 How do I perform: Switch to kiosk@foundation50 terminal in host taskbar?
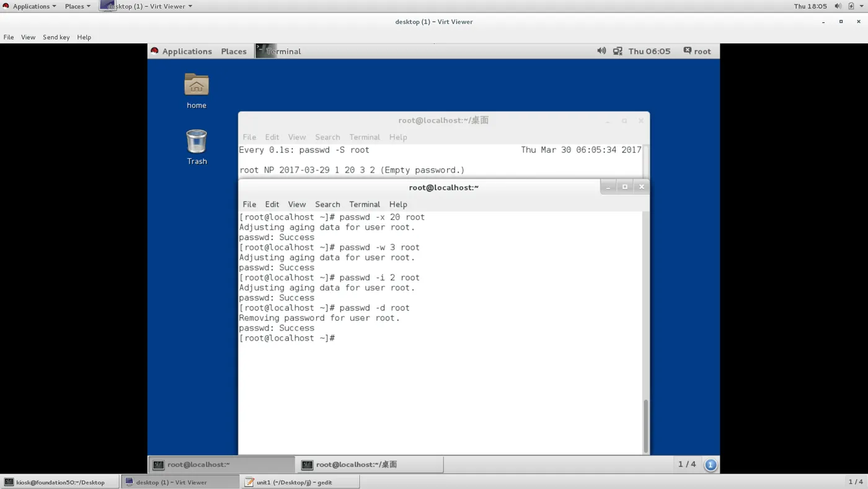pyautogui.click(x=60, y=482)
